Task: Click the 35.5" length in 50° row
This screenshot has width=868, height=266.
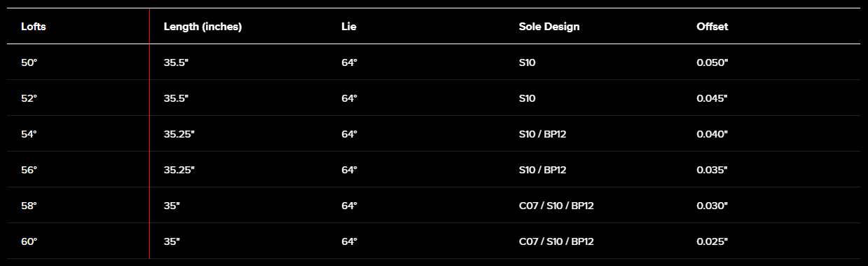Action: (176, 62)
